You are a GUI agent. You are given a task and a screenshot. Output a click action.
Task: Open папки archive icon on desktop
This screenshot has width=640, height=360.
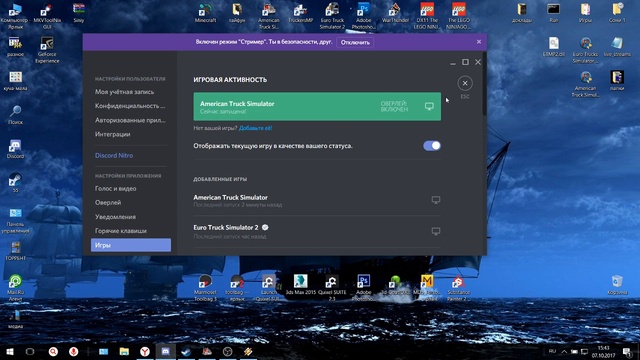[x=617, y=81]
